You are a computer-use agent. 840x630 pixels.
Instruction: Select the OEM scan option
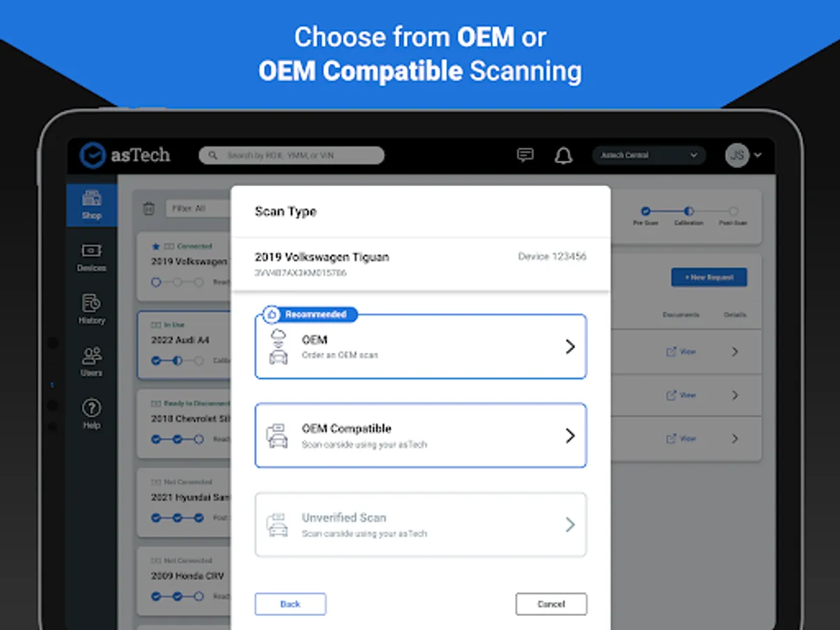pos(421,346)
